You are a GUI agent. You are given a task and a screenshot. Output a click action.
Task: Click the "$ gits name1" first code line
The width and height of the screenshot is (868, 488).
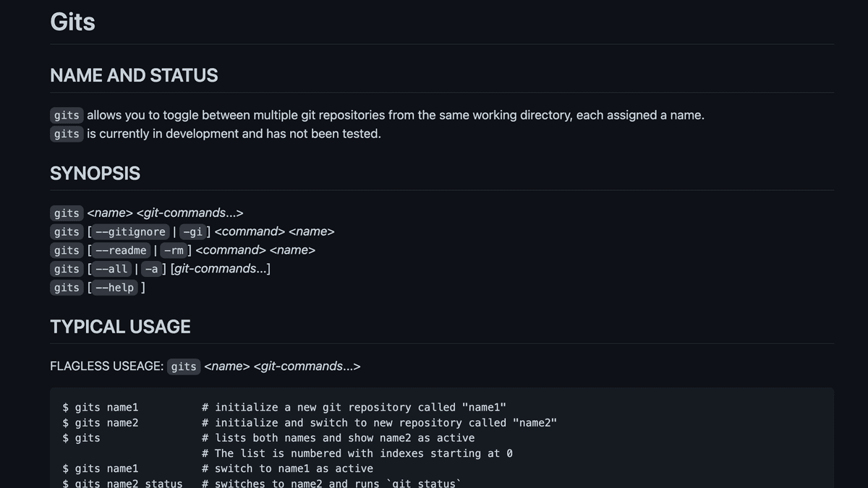(x=101, y=408)
